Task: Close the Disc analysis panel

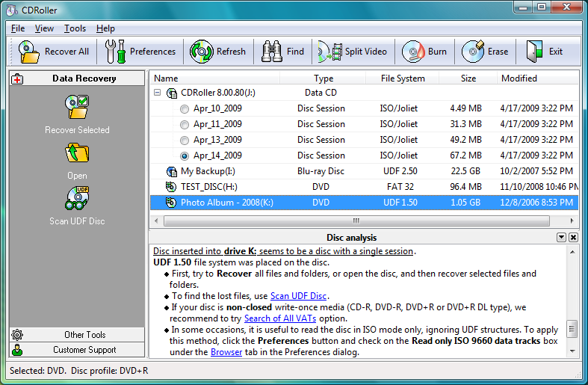Action: click(573, 237)
